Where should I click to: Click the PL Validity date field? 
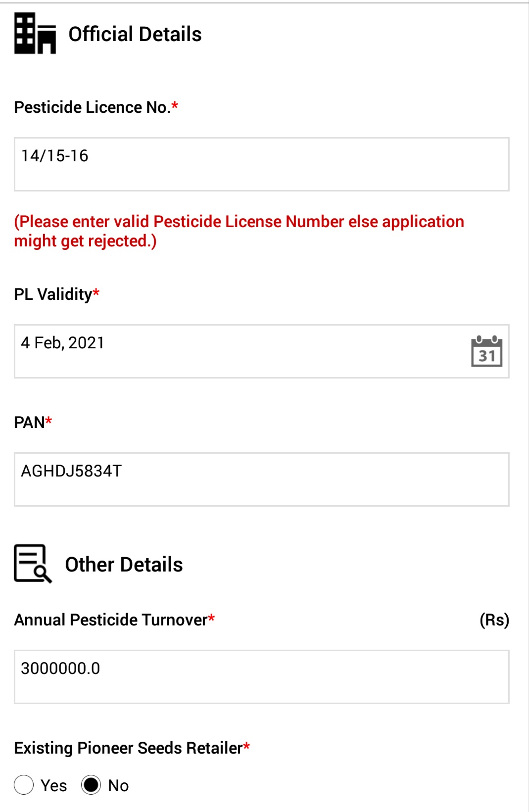tap(262, 351)
